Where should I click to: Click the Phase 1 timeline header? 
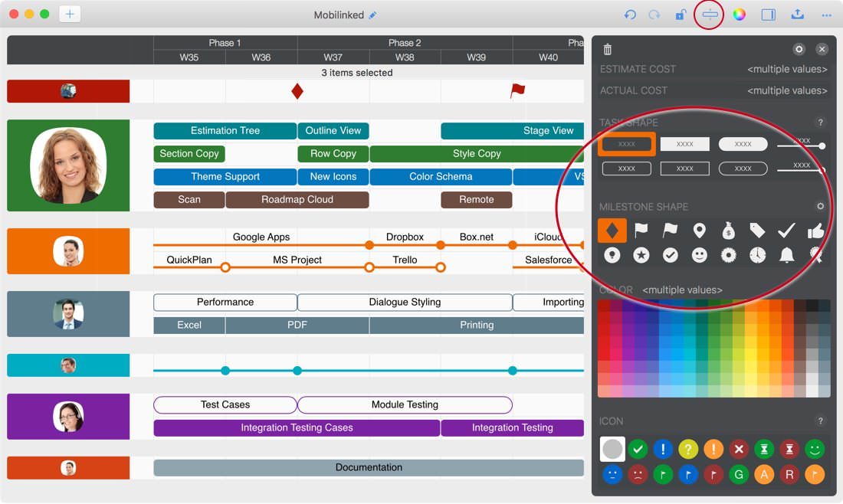225,43
